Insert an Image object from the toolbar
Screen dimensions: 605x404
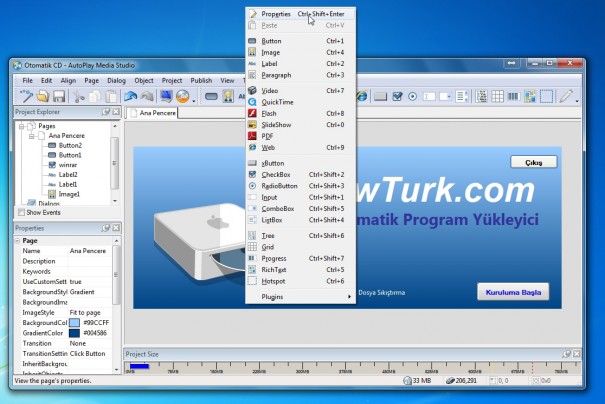coord(228,96)
